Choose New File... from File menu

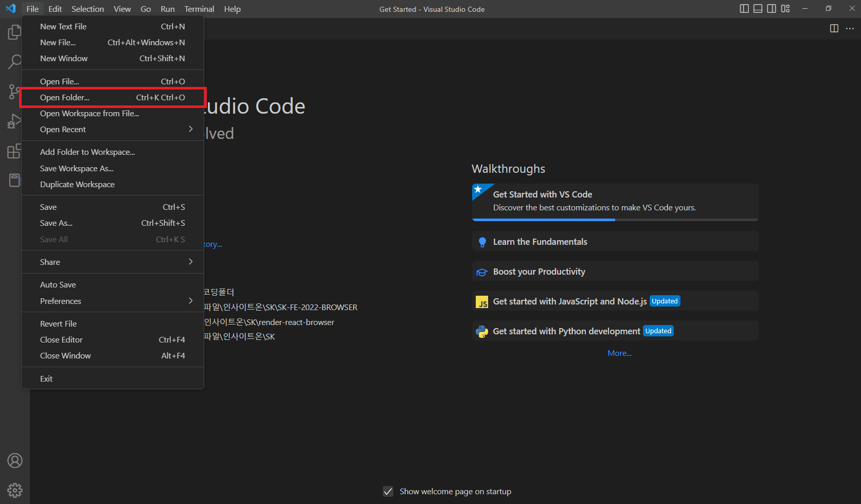click(x=113, y=42)
